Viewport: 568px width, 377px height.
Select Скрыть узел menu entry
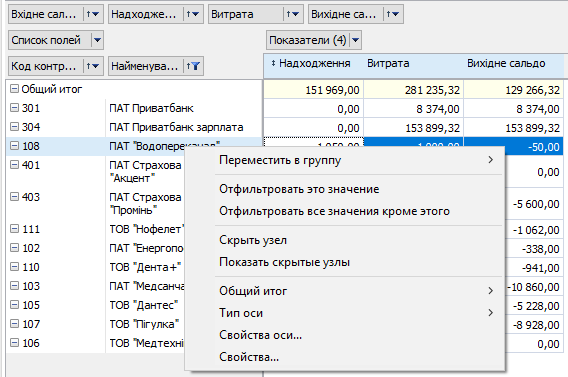(253, 240)
